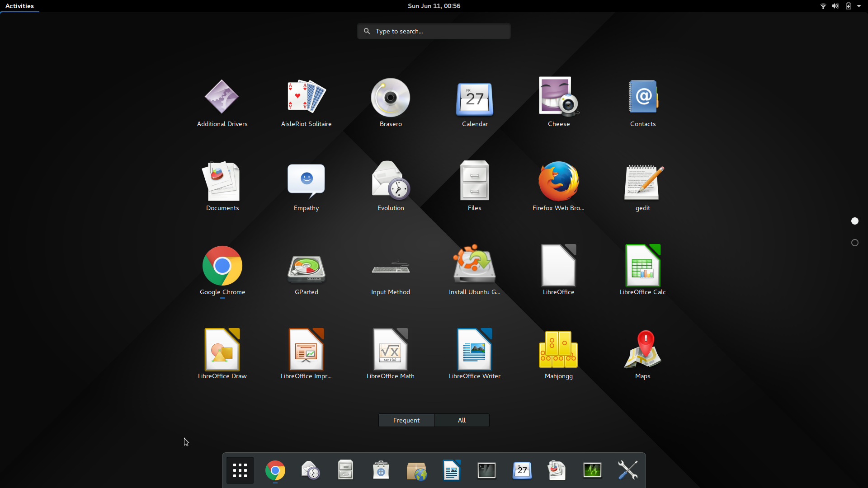868x488 pixels.
Task: Switch to the All apps tab
Action: (x=462, y=420)
